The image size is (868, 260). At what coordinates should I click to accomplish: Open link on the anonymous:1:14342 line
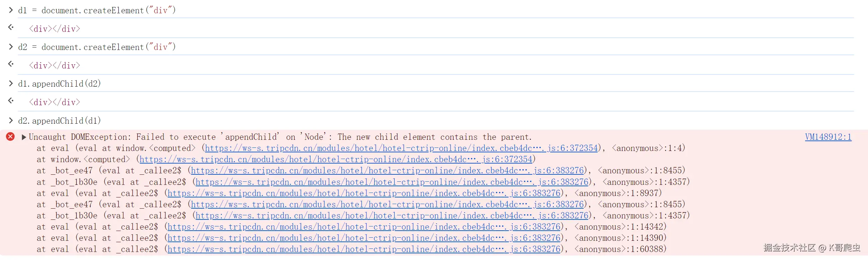[x=364, y=227]
